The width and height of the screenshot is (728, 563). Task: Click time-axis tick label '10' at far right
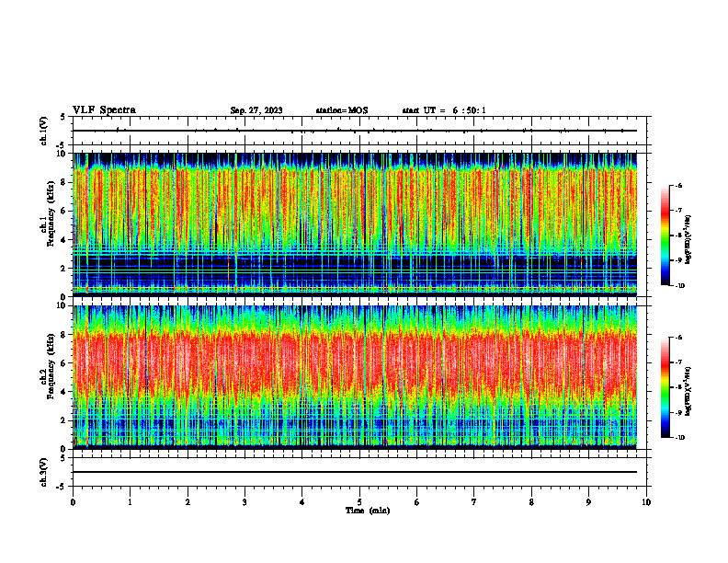coord(646,502)
